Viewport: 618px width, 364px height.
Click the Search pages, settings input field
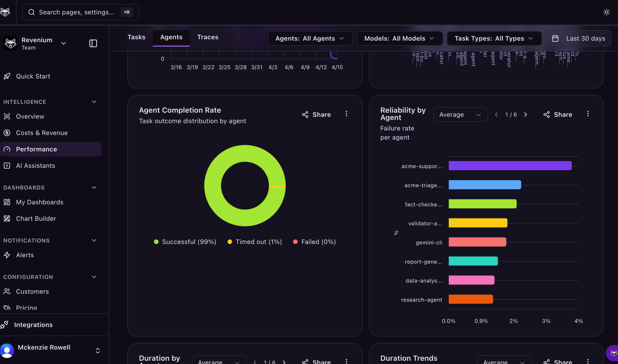click(77, 12)
